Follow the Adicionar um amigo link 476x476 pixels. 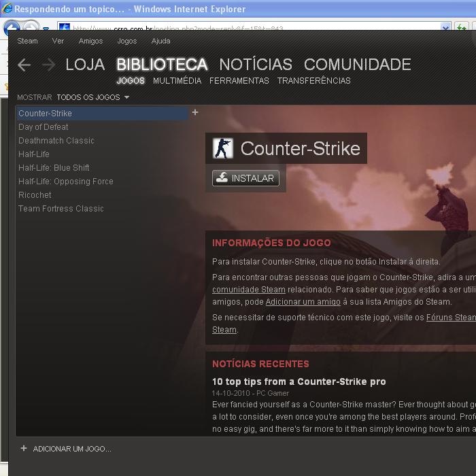tap(303, 302)
